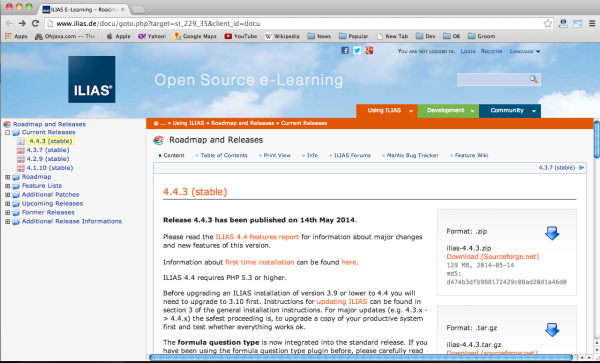Collapse the Current Releases tree node
The height and width of the screenshot is (363, 600).
click(7, 132)
